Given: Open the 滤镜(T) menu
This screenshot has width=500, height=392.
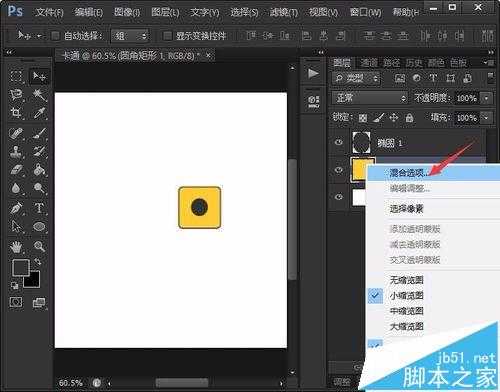Looking at the screenshot, I should tap(284, 13).
